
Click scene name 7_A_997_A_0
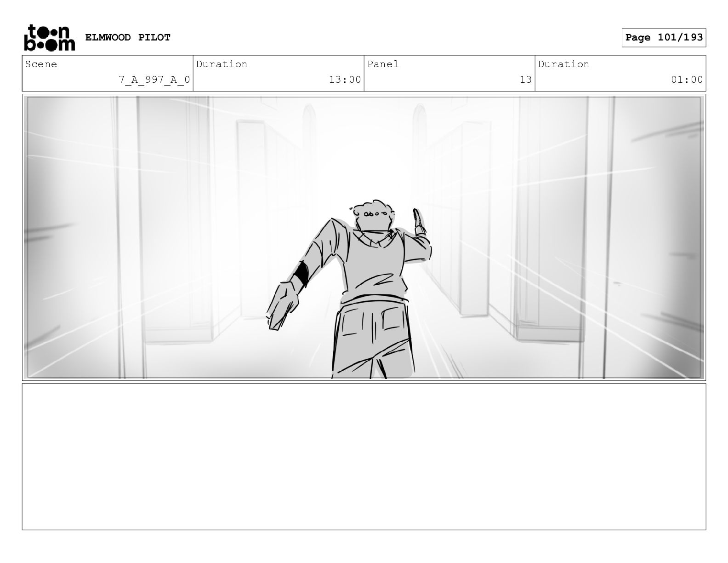coord(154,80)
